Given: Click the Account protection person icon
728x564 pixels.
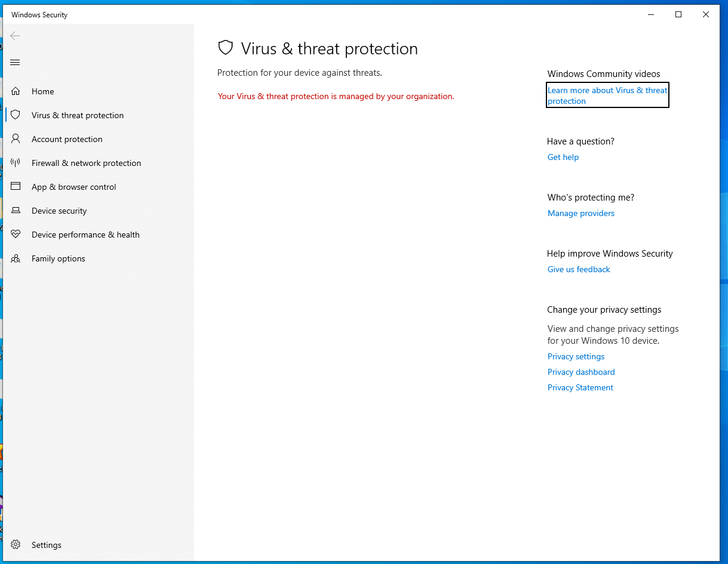Looking at the screenshot, I should (x=16, y=139).
